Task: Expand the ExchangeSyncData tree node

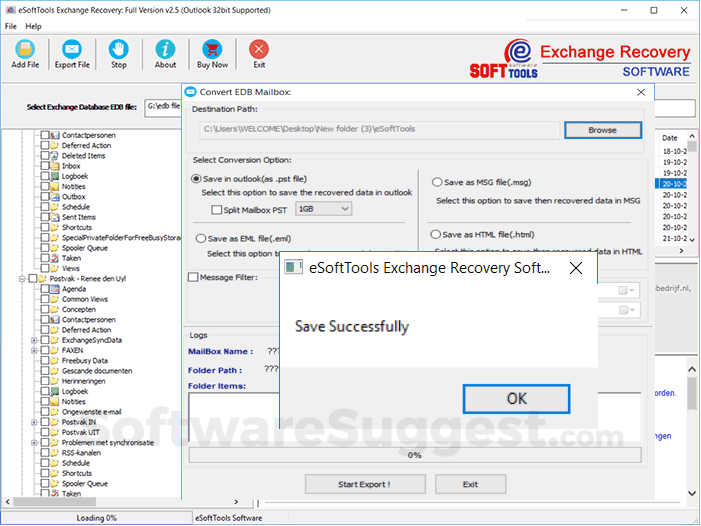Action: [34, 340]
